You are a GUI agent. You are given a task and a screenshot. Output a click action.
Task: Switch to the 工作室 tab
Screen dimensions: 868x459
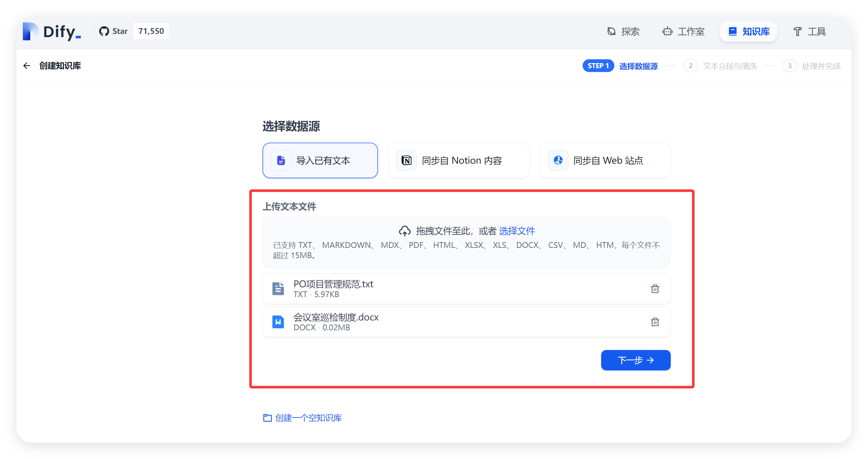click(x=684, y=32)
